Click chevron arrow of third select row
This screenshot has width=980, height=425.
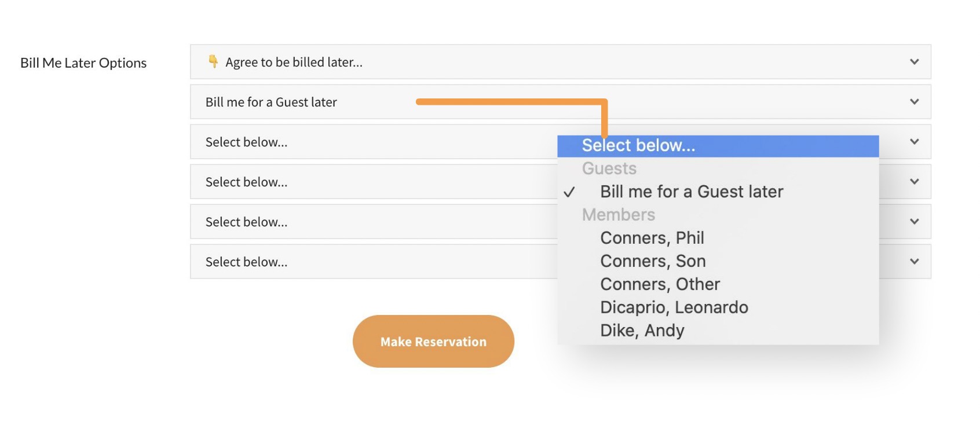click(914, 142)
